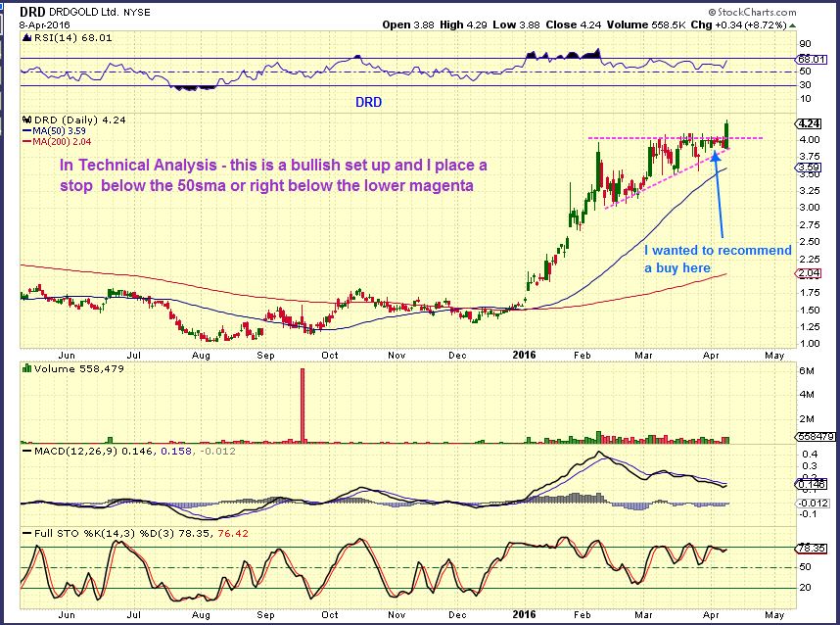Click the 20 label on the stochastic axis

tap(805, 588)
